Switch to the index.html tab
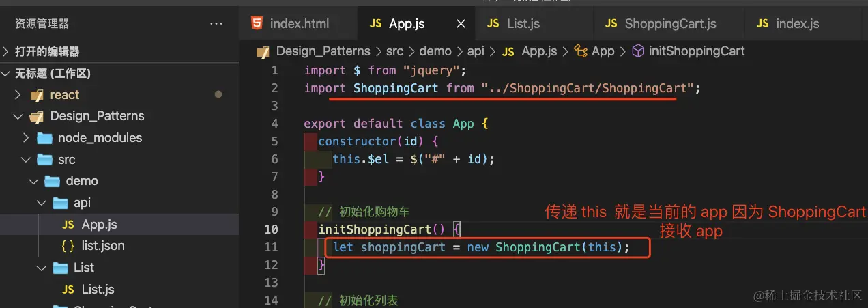Viewport: 868px width, 308px height. point(299,24)
